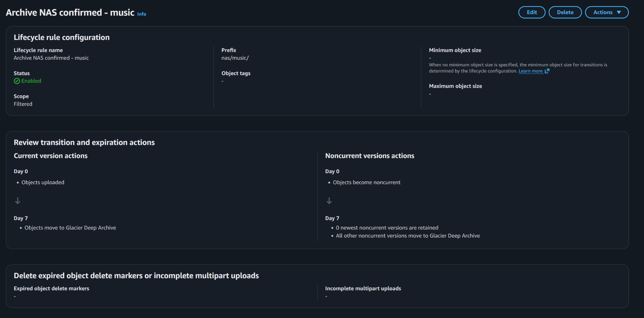Viewport: 644px width, 318px height.
Task: Click the Current version actions heading
Action: [51, 156]
